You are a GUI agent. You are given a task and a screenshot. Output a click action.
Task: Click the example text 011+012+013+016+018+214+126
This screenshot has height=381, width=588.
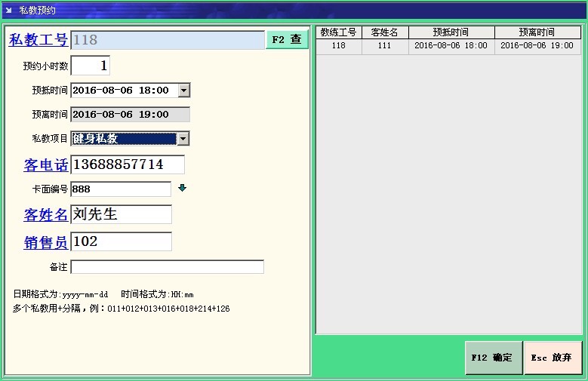168,309
